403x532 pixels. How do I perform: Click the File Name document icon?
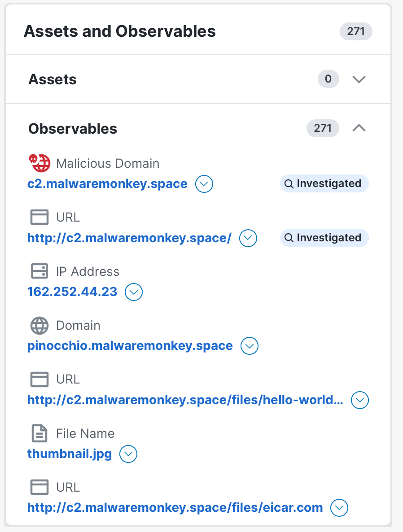tap(39, 433)
